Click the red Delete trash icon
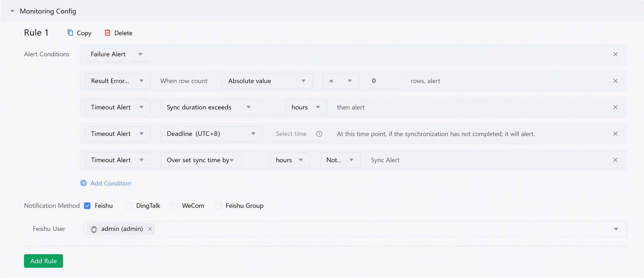The width and height of the screenshot is (644, 278). 107,33
